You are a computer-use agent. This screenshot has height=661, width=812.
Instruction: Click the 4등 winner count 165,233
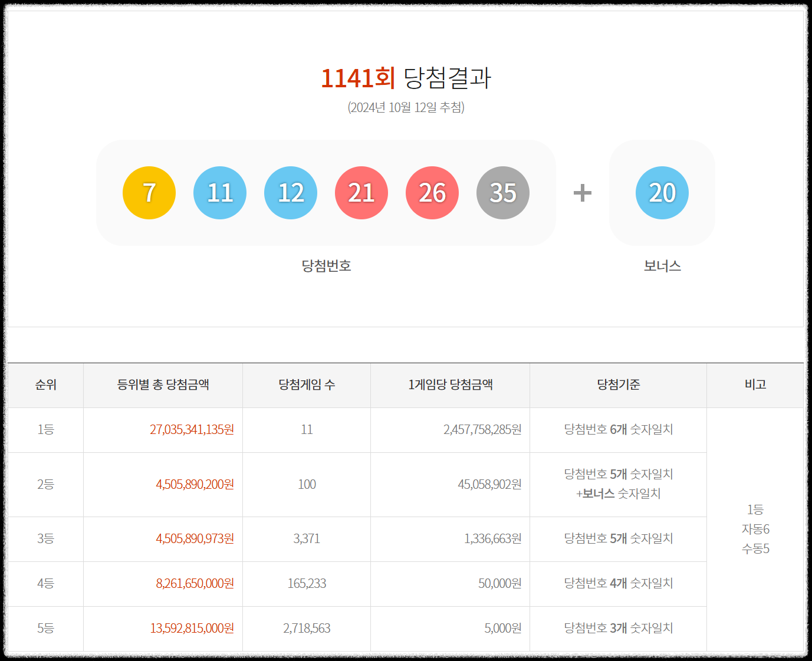click(x=307, y=584)
